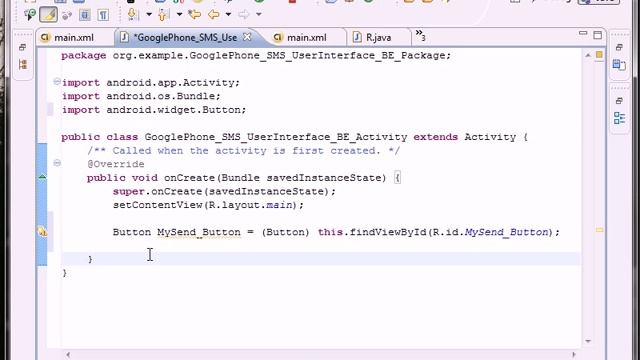The width and height of the screenshot is (640, 360).
Task: Collapse the import statements fold
Action: [57, 82]
